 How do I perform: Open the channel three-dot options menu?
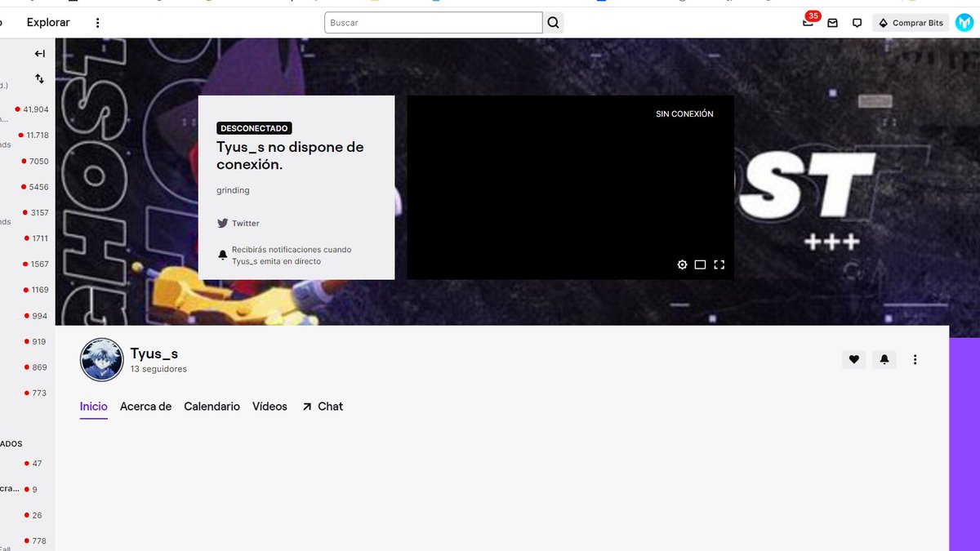coord(915,359)
